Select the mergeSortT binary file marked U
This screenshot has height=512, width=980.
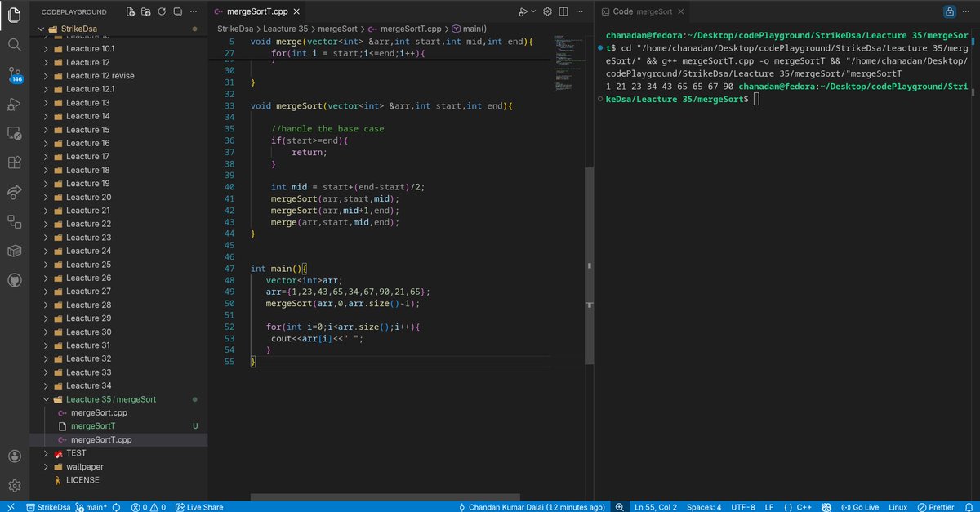[x=93, y=426]
